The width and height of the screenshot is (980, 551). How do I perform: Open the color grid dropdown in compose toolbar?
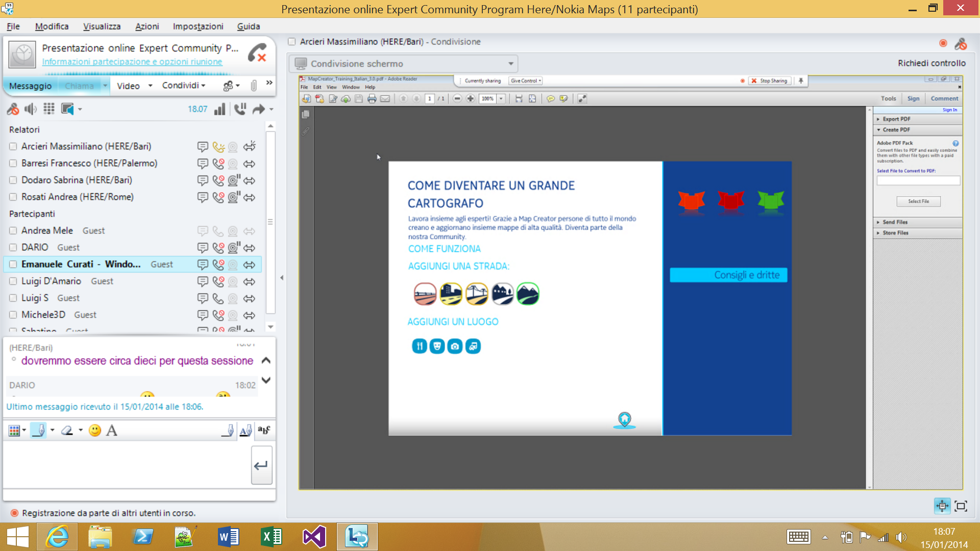pyautogui.click(x=17, y=431)
